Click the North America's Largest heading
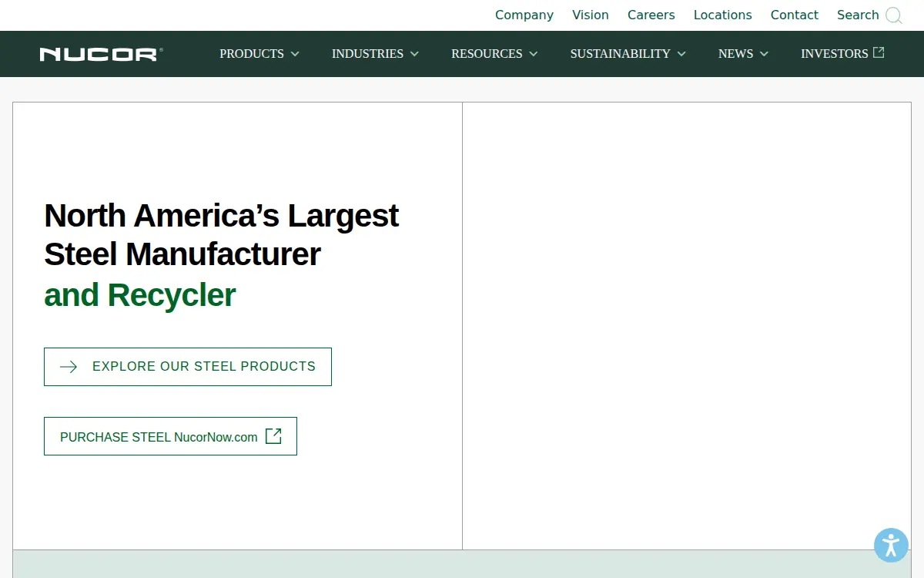 tap(222, 235)
